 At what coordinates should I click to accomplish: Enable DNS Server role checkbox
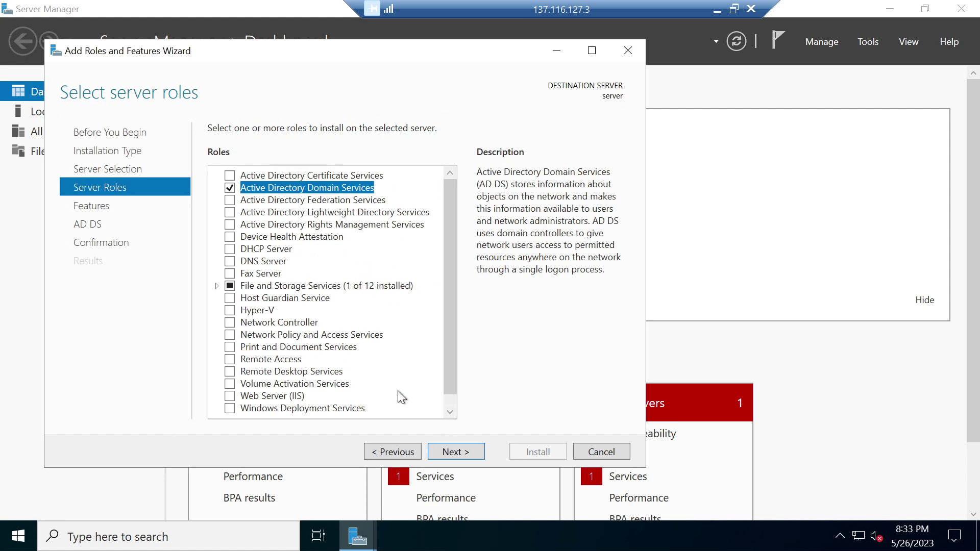(230, 261)
